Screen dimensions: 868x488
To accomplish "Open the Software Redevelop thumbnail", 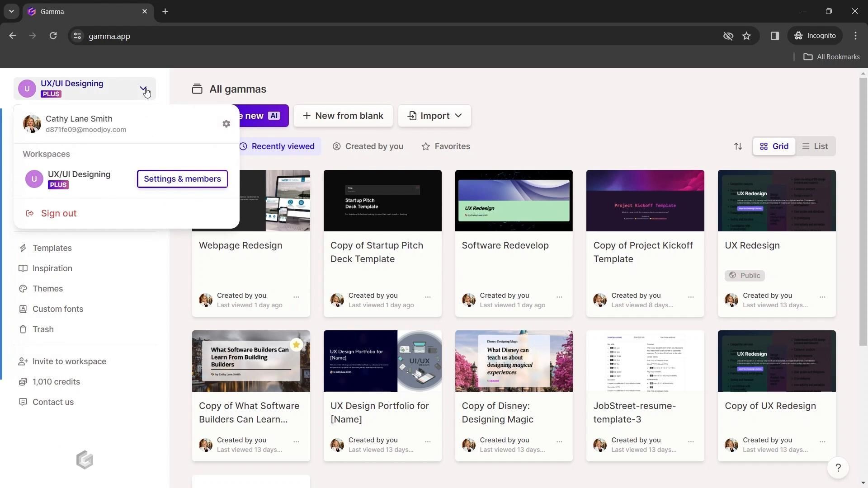I will [x=514, y=201].
